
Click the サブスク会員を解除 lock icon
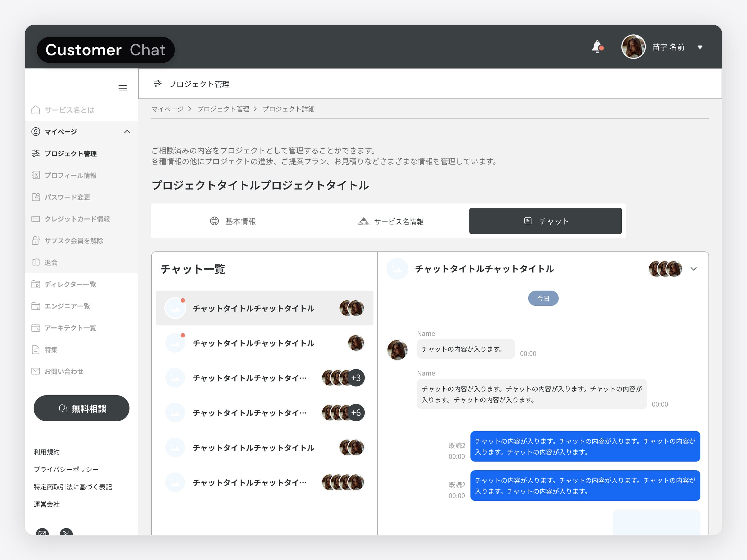point(36,240)
